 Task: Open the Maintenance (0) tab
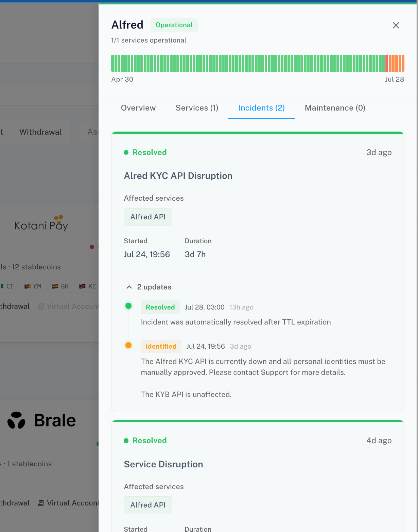335,108
